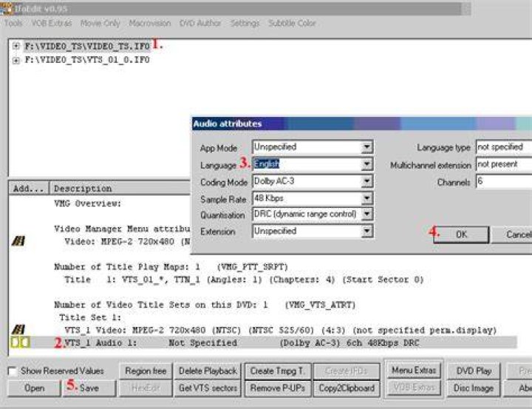Click the Save button
Screen dimensions: 532x409
[89, 388]
